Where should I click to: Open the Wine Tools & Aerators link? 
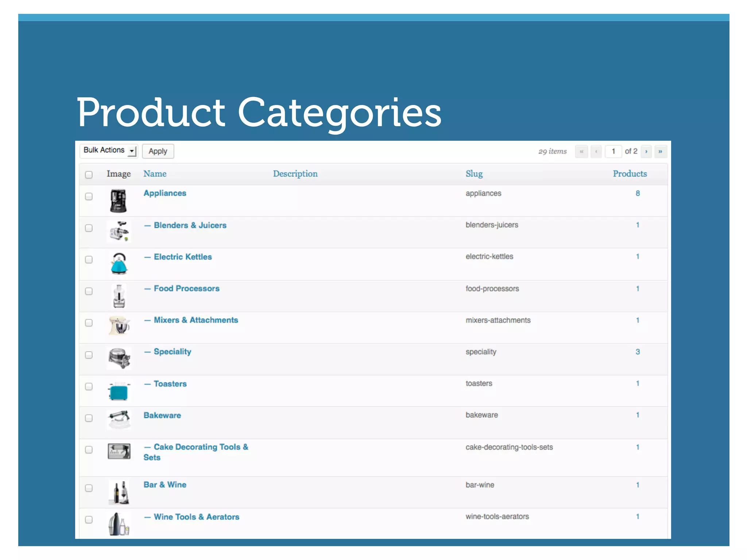point(197,517)
